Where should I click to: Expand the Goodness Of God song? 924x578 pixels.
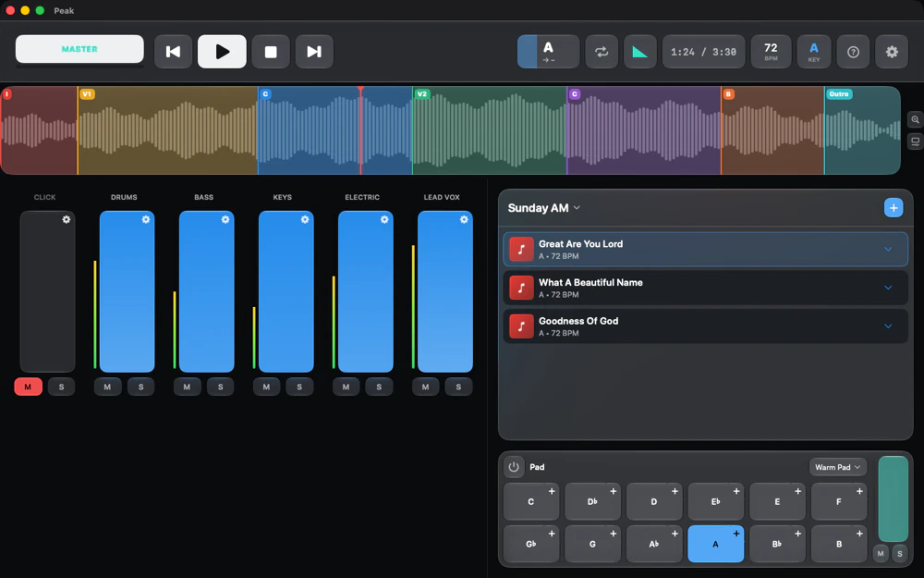(888, 326)
